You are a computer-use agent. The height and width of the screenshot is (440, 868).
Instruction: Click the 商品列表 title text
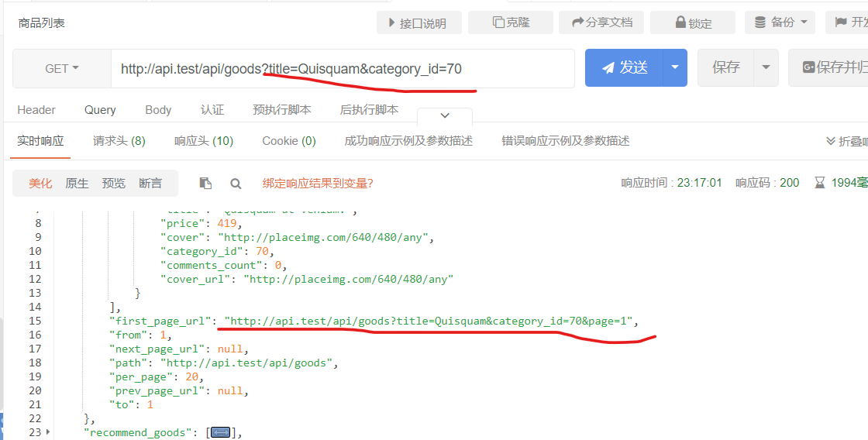[x=42, y=22]
